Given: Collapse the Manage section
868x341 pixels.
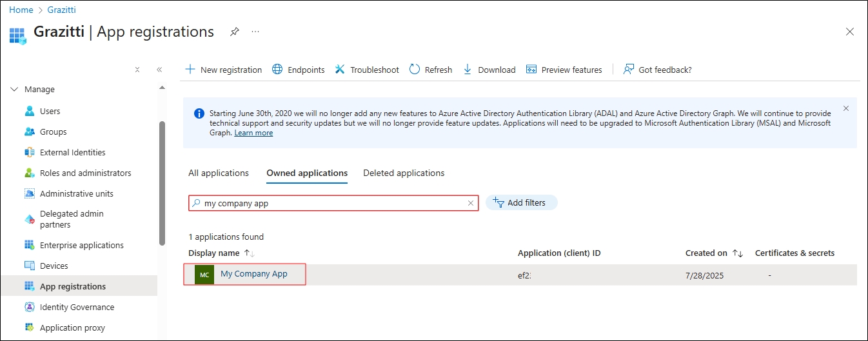Looking at the screenshot, I should [x=14, y=90].
